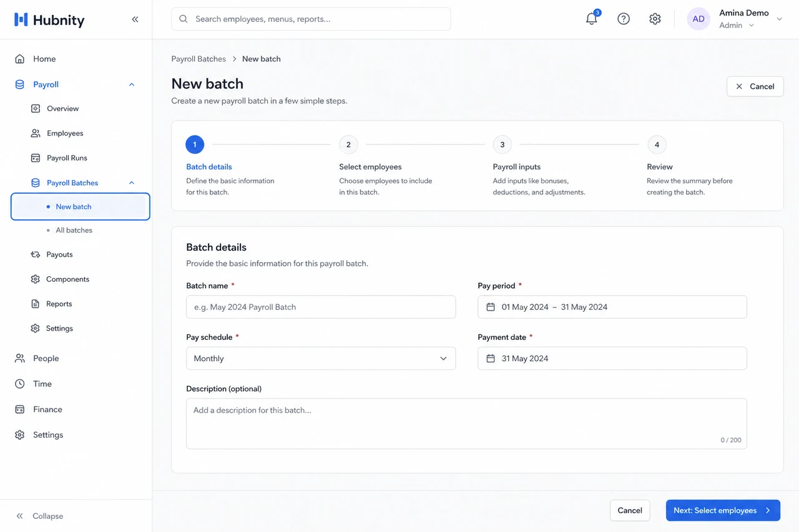Click the Overview icon in Payroll menu
The width and height of the screenshot is (799, 532).
(x=36, y=109)
